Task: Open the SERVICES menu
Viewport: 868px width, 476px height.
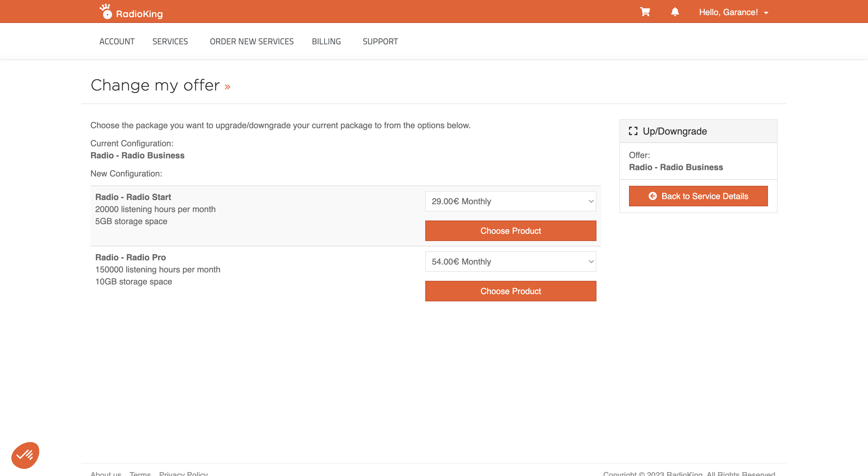Action: coord(170,42)
